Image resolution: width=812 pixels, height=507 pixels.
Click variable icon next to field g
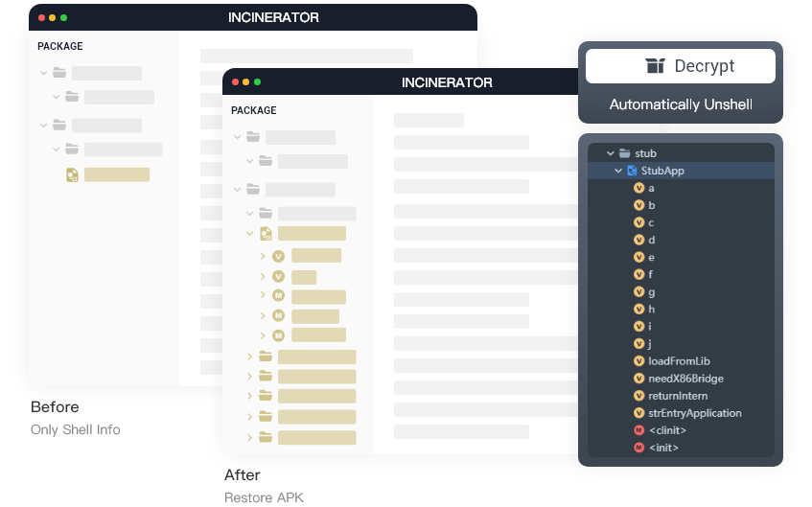(x=639, y=292)
